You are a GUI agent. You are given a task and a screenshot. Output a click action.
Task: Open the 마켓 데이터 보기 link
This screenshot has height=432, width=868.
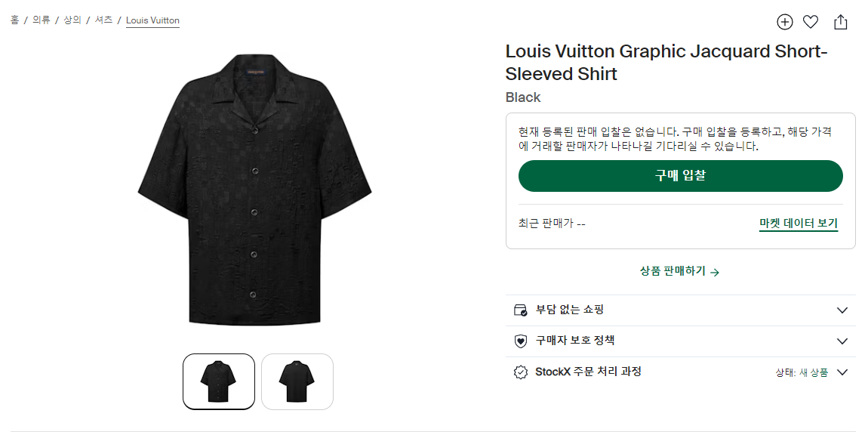(798, 224)
